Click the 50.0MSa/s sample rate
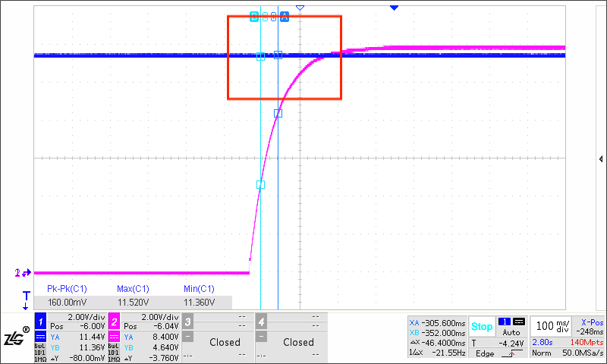Viewport: 607px width, 364px height. (583, 353)
